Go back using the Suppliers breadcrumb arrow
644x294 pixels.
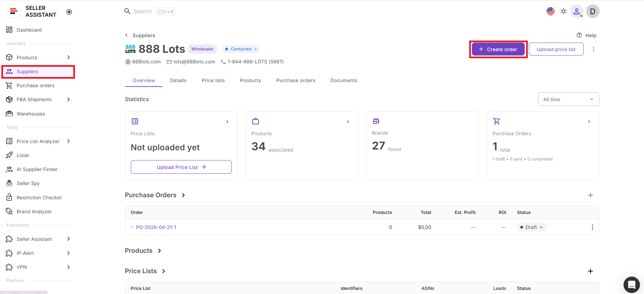coord(126,35)
